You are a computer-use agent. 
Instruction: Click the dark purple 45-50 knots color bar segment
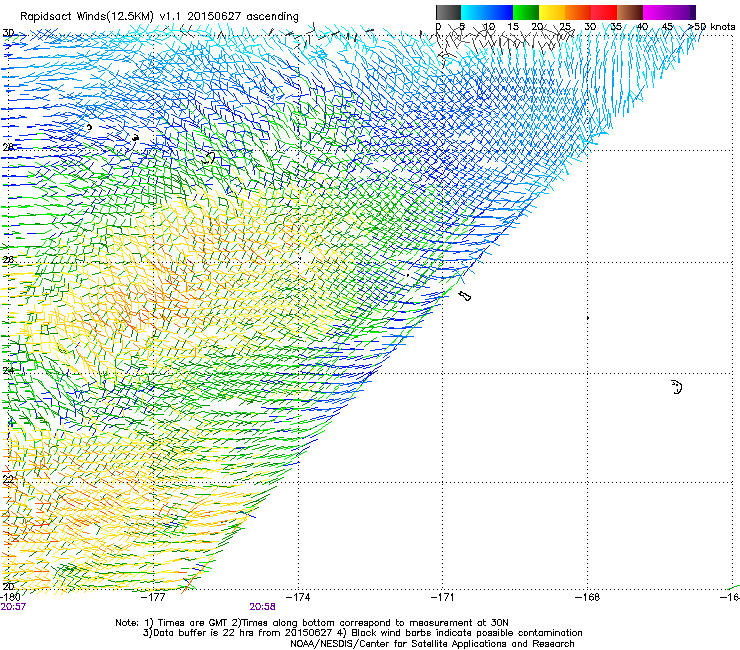(682, 12)
